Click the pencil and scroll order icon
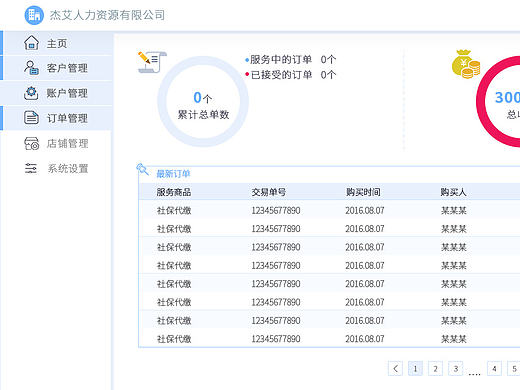This screenshot has height=390, width=520. [152, 62]
